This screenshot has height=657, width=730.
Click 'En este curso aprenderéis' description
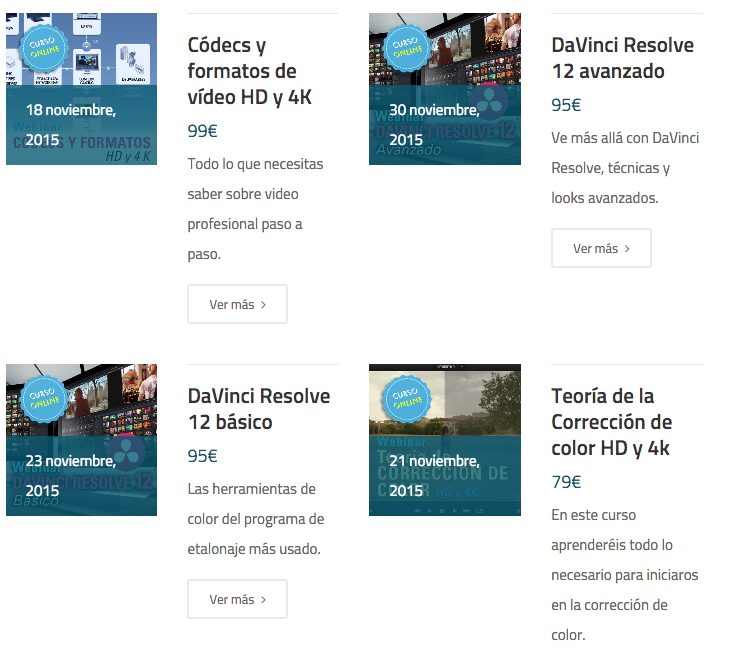tap(625, 575)
